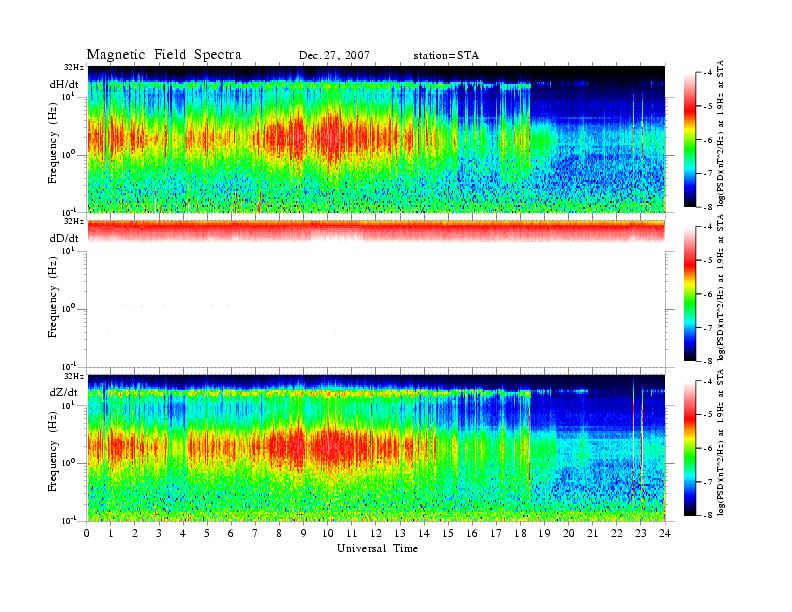Click the dZ/dt panel label
This screenshot has height=612, width=792.
coord(64,392)
